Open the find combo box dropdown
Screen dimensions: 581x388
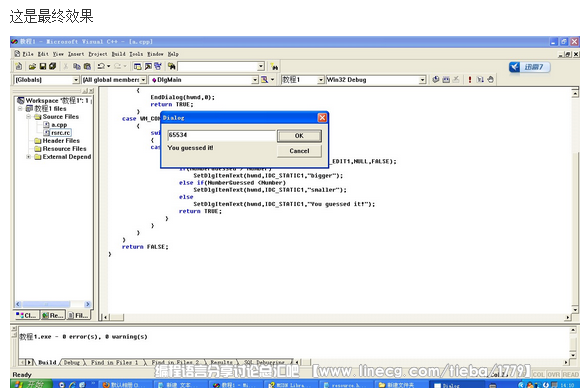pyautogui.click(x=261, y=67)
